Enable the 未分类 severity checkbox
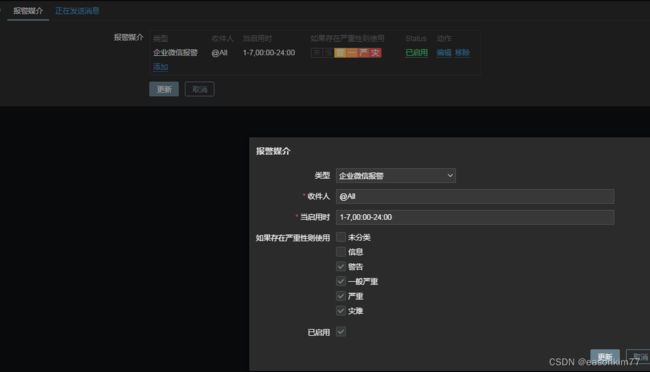This screenshot has height=372, width=650. click(341, 237)
